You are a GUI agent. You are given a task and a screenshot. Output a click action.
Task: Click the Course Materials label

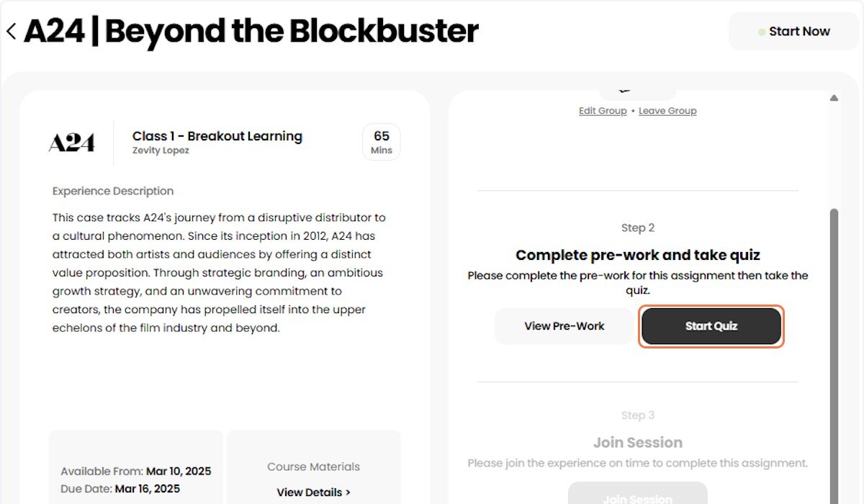313,467
